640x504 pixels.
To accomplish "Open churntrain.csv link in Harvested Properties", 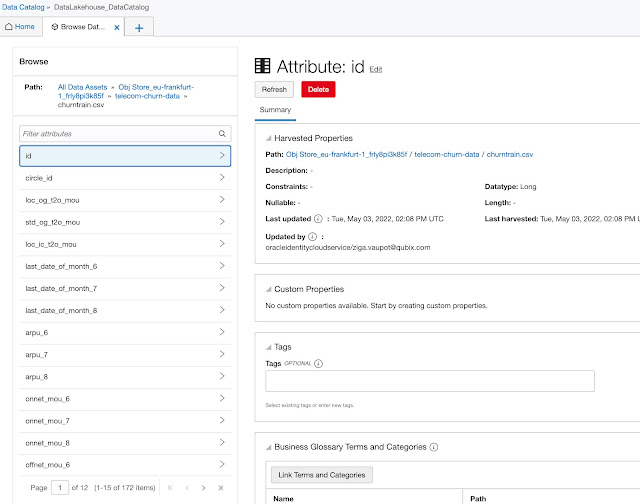I will pos(510,154).
